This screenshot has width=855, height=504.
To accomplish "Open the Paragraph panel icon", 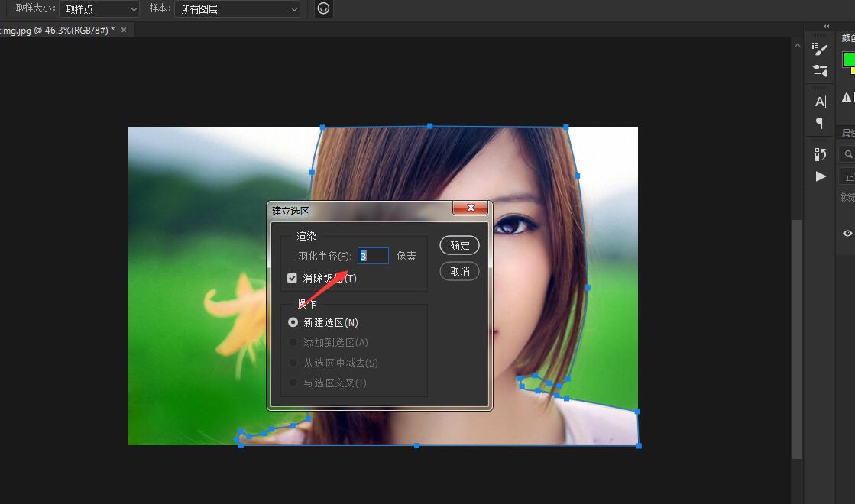I will coord(820,123).
